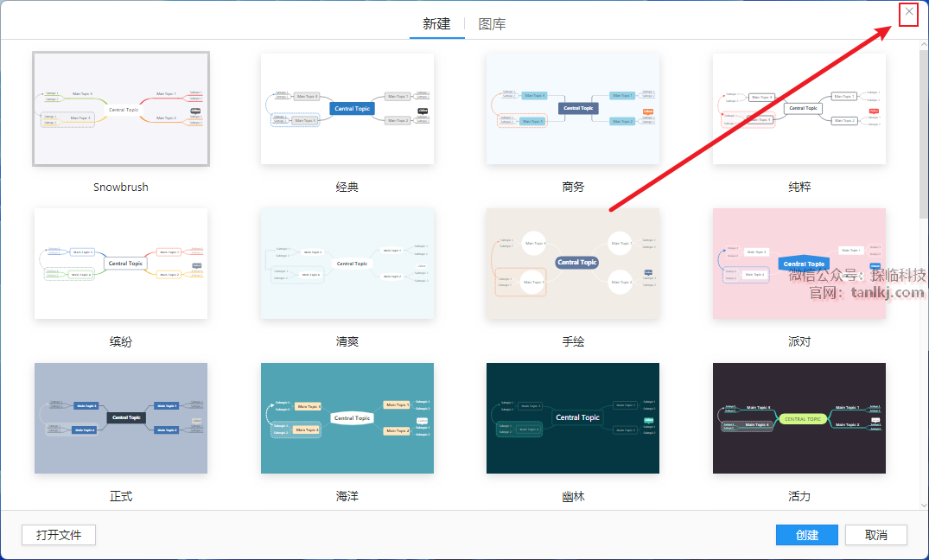Select the 活力 dark theme thumbnail
The image size is (929, 560).
(x=799, y=418)
